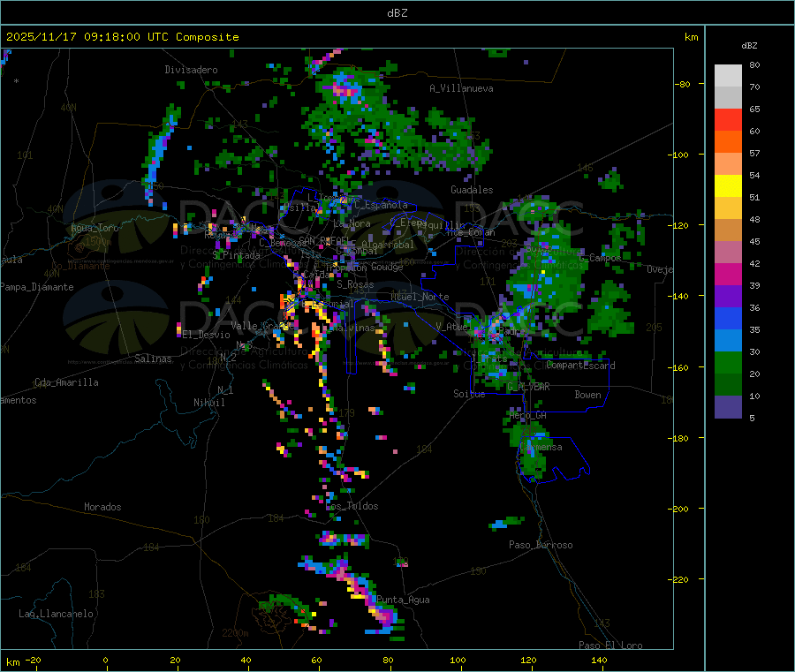Screen dimensions: 795x672
Task: Click the dBZ label above the color legend
Action: click(749, 46)
